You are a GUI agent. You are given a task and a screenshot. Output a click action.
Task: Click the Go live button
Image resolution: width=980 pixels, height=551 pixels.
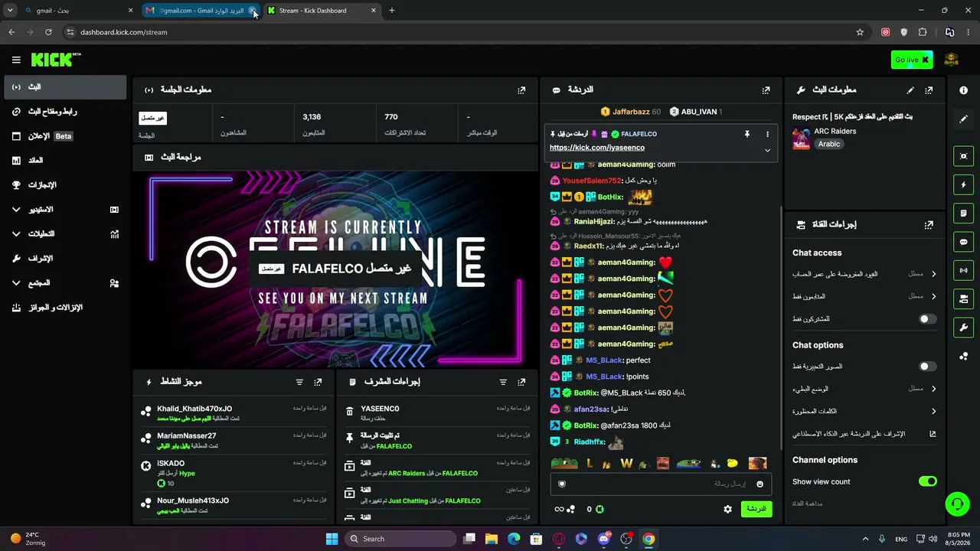point(912,60)
